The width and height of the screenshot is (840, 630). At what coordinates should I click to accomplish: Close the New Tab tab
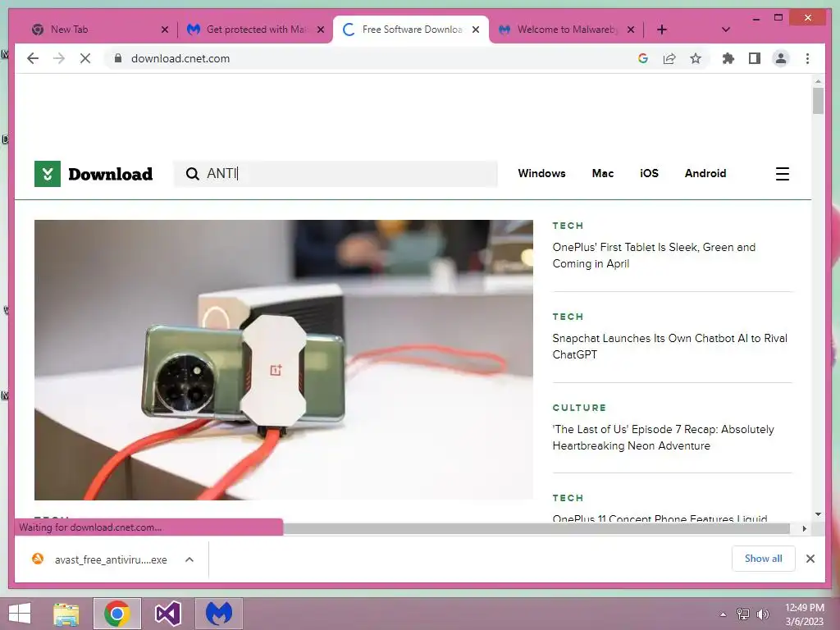[x=164, y=30]
